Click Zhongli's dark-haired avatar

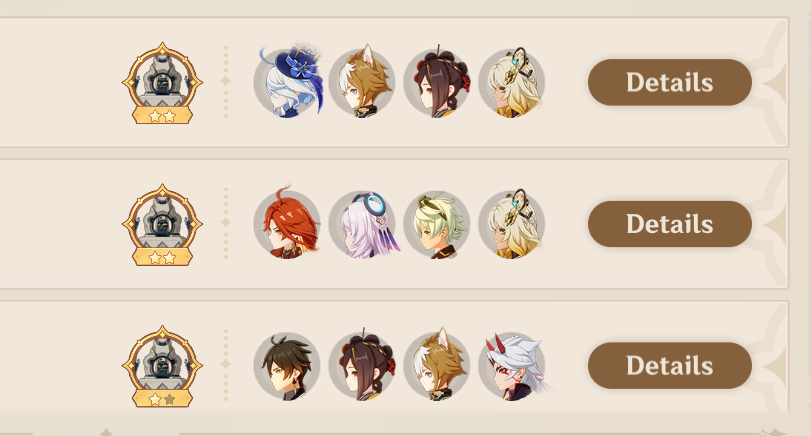[287, 365]
